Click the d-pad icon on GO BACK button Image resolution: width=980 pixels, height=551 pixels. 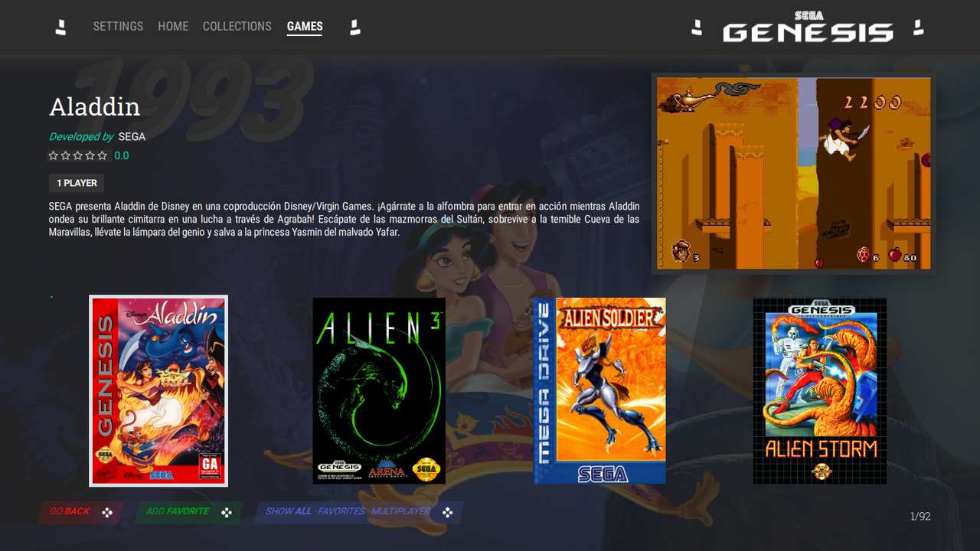click(x=106, y=513)
